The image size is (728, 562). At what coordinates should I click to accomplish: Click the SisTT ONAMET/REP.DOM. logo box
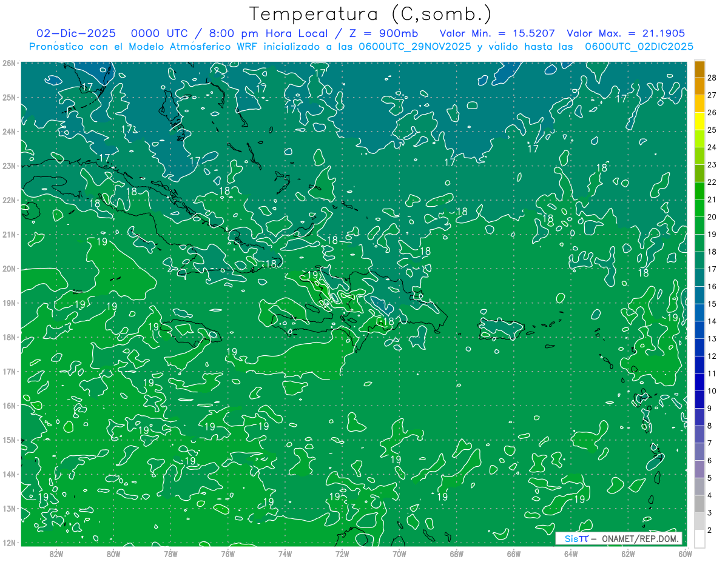pyautogui.click(x=618, y=538)
